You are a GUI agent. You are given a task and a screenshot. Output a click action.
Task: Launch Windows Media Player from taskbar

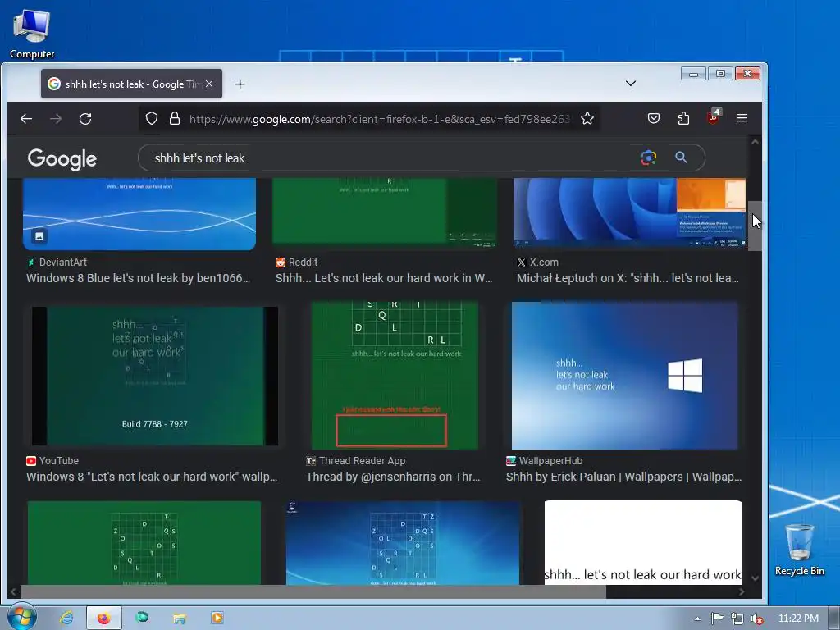pos(217,619)
